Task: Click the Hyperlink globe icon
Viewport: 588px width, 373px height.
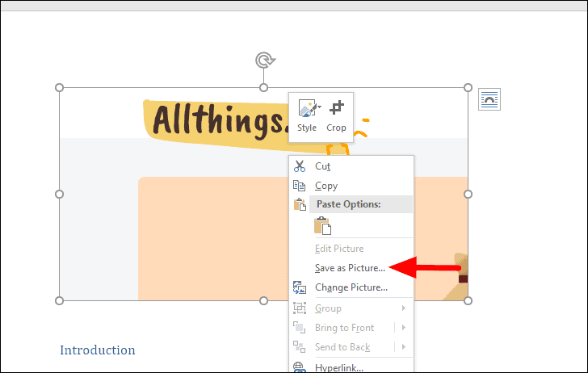Action: pos(300,367)
